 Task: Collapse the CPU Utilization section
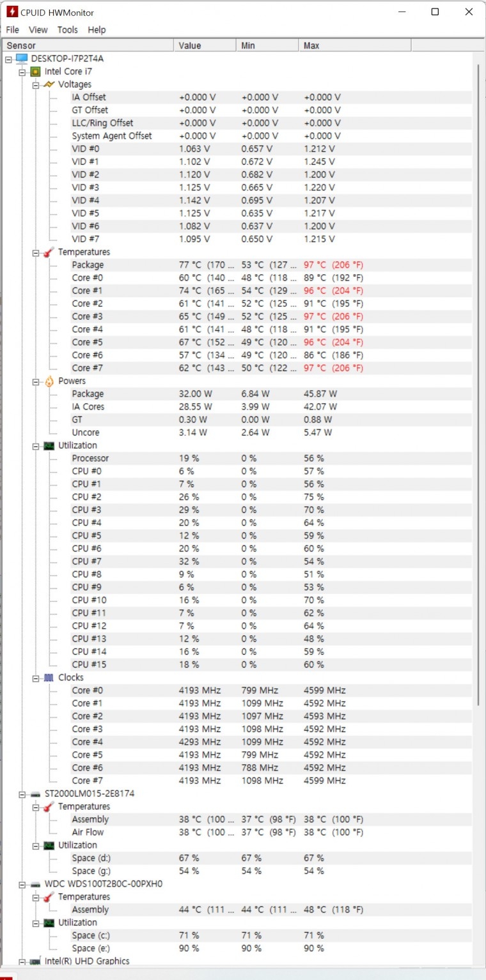(x=36, y=446)
